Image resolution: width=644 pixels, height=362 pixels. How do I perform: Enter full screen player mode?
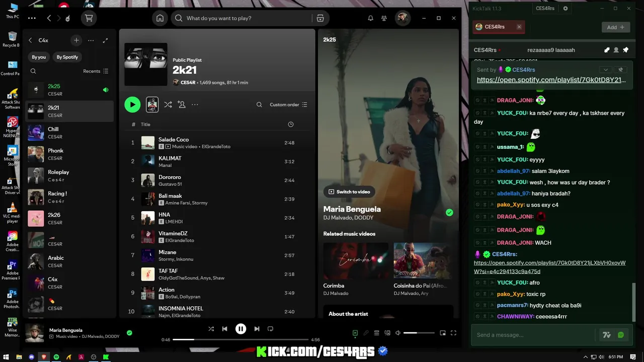(453, 333)
